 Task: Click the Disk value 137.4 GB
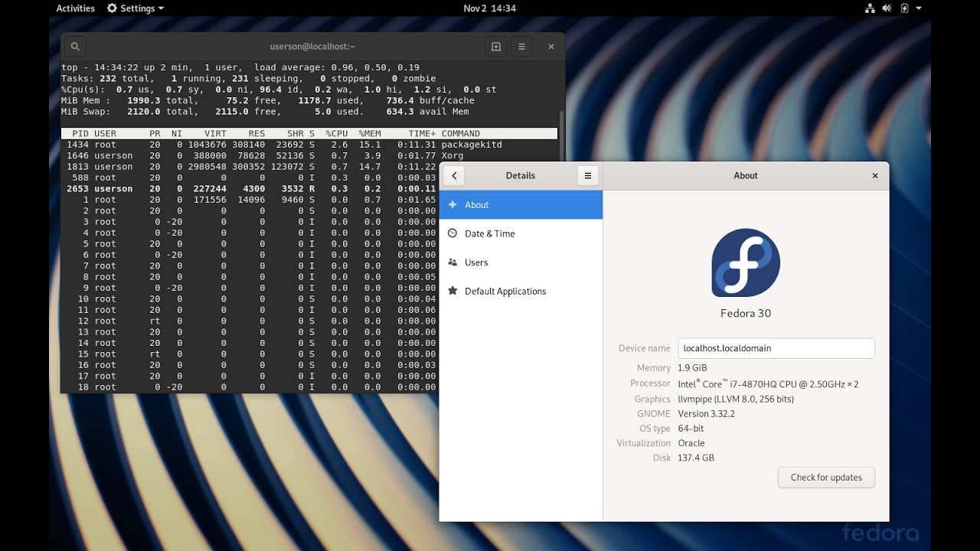(x=696, y=458)
